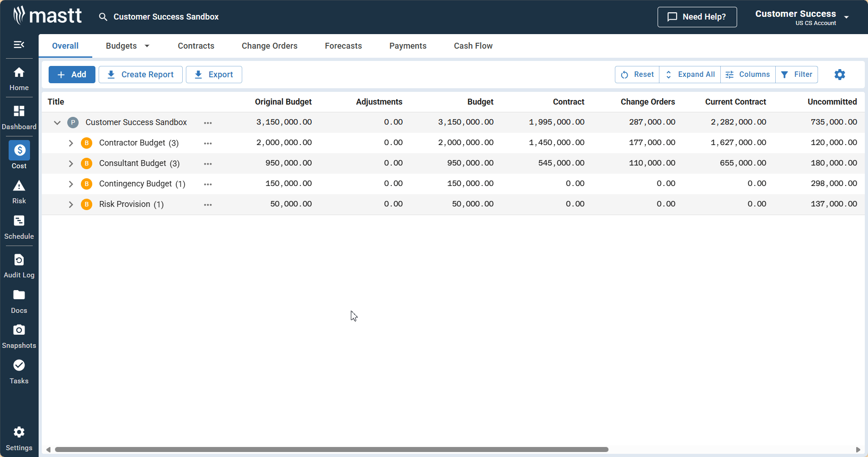Expand the Risk Provision row
The image size is (868, 457).
point(71,204)
